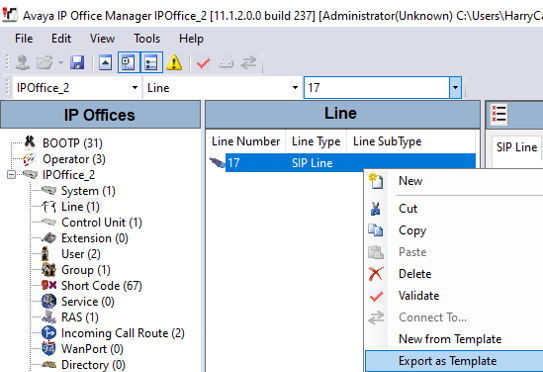Show error pane with the warning triangle icon

click(174, 63)
